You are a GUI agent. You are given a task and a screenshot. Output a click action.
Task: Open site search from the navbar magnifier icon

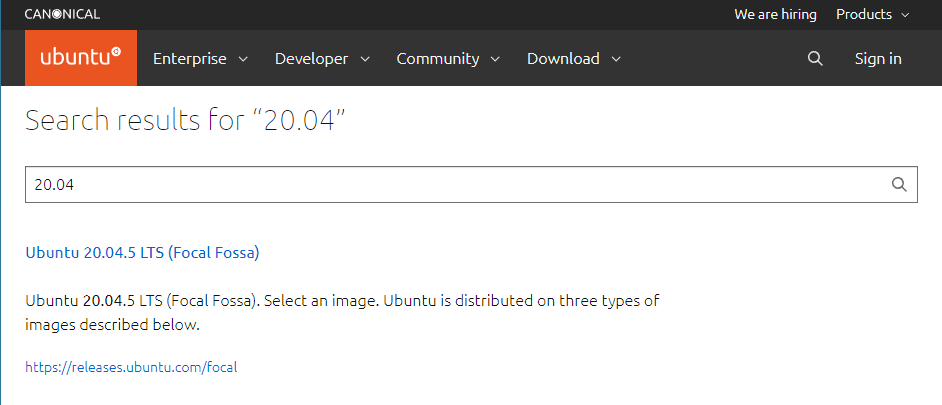(x=815, y=58)
